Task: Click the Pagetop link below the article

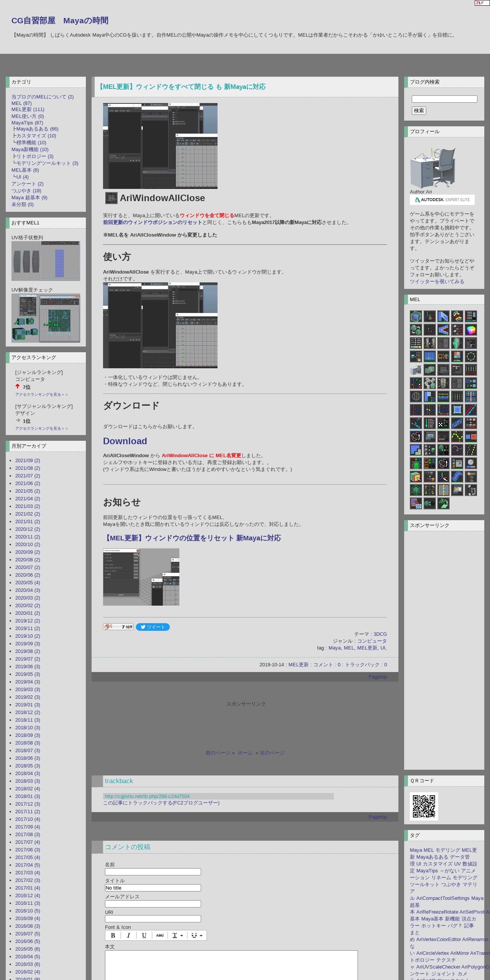Action: pyautogui.click(x=378, y=677)
